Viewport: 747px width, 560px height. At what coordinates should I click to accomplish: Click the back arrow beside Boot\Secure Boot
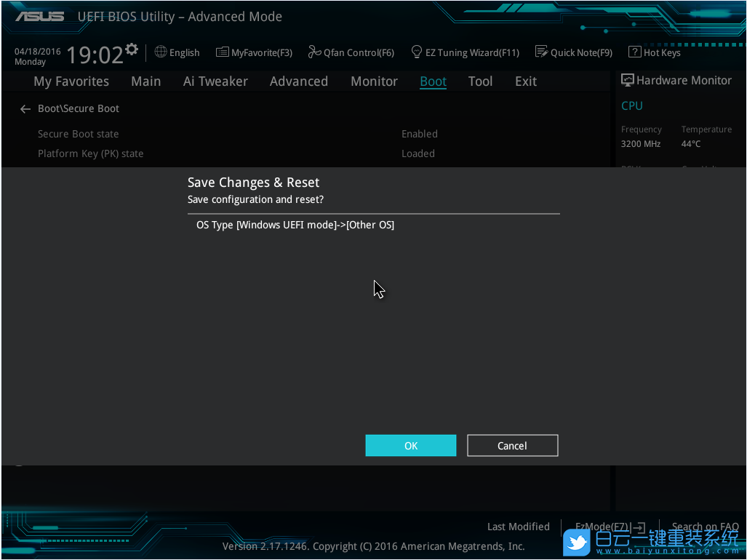tap(25, 109)
